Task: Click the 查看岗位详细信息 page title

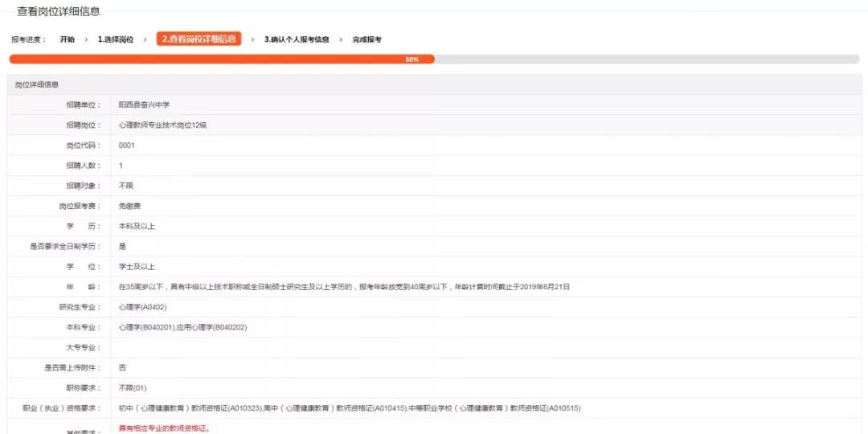Action: (59, 12)
